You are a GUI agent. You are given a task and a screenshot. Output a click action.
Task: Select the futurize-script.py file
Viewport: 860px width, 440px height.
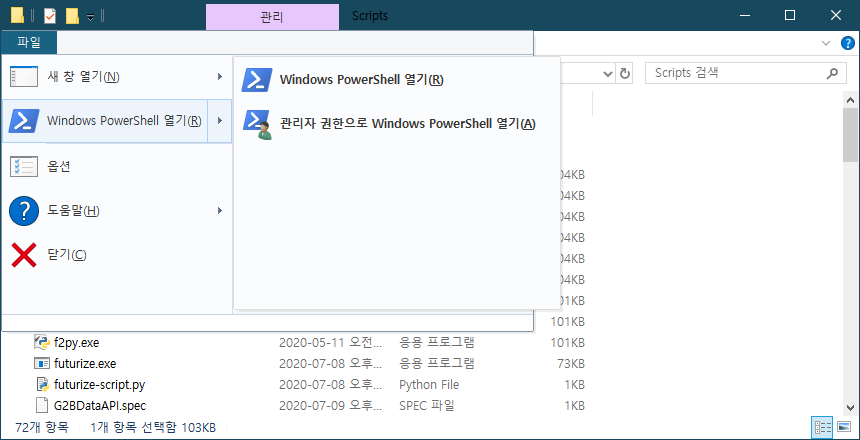point(99,385)
